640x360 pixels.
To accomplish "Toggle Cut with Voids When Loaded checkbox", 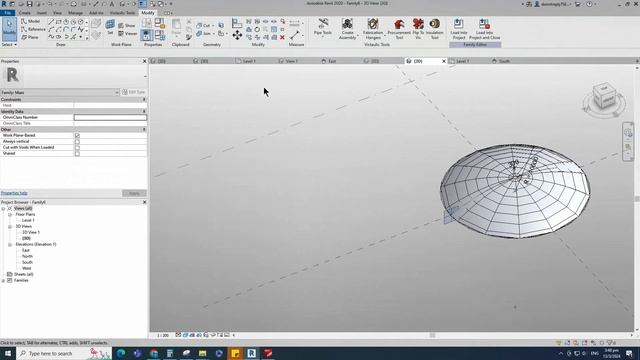I will (x=77, y=147).
